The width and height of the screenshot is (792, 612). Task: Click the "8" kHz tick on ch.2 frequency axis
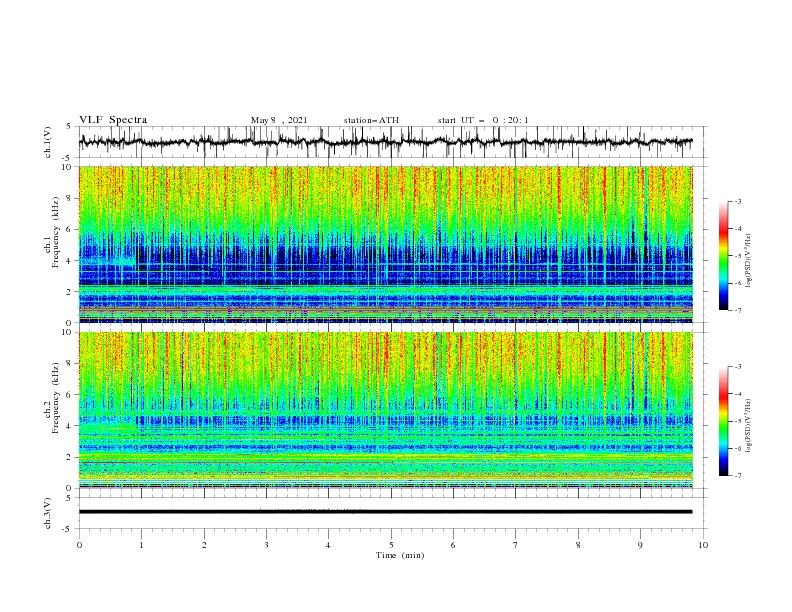[x=70, y=364]
